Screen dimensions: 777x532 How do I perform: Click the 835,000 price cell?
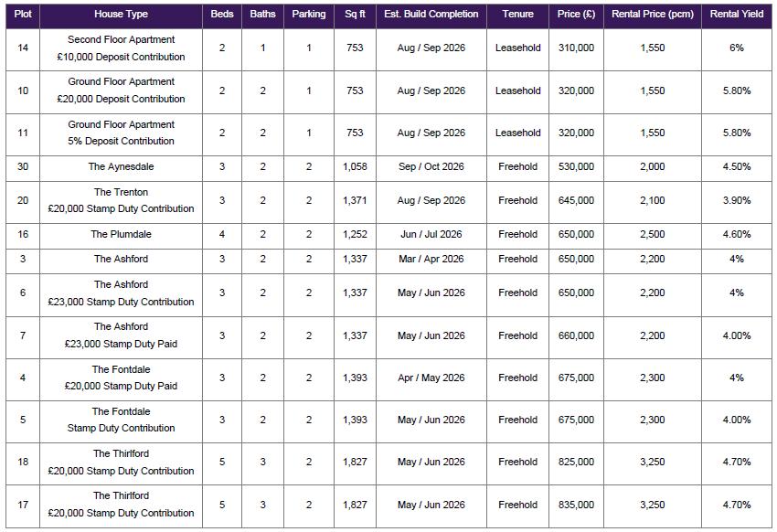click(576, 505)
